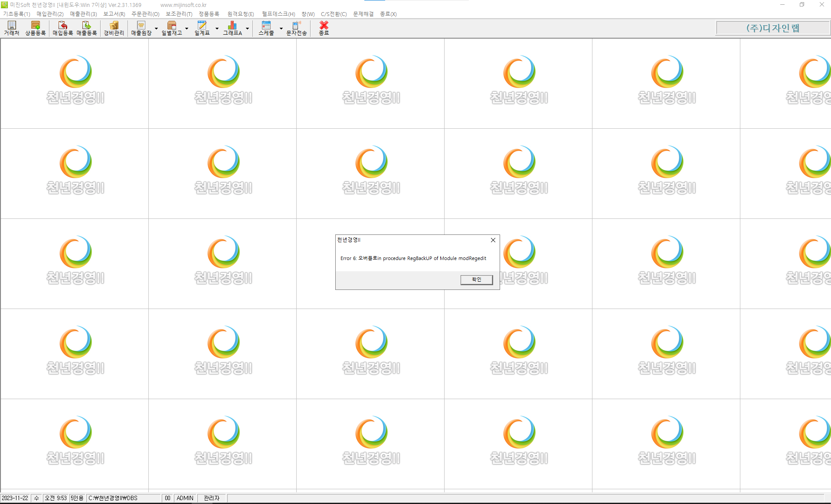This screenshot has width=831, height=504.
Task: Expand the 일별재고 dropdown arrow
Action: click(x=187, y=29)
